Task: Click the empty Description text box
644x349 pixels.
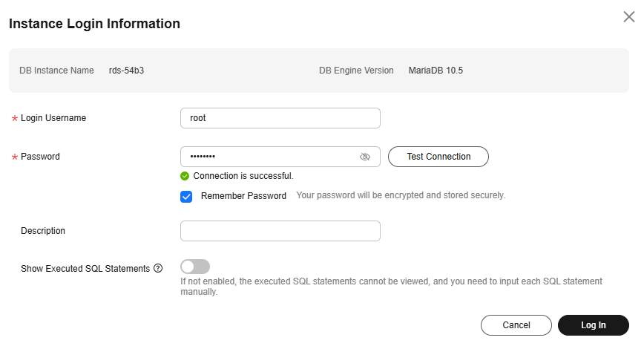Action: (x=280, y=231)
